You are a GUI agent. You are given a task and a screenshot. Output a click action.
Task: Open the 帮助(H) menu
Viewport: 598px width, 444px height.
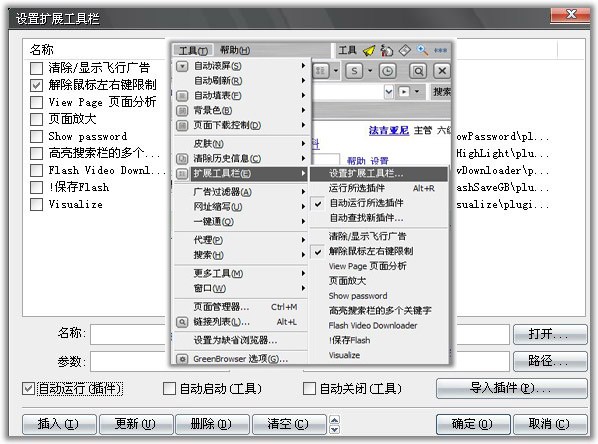point(235,50)
